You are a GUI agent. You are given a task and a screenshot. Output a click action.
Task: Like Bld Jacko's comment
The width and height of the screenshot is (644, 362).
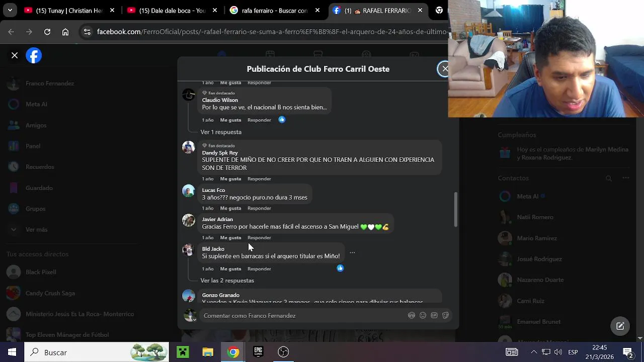coord(230,269)
